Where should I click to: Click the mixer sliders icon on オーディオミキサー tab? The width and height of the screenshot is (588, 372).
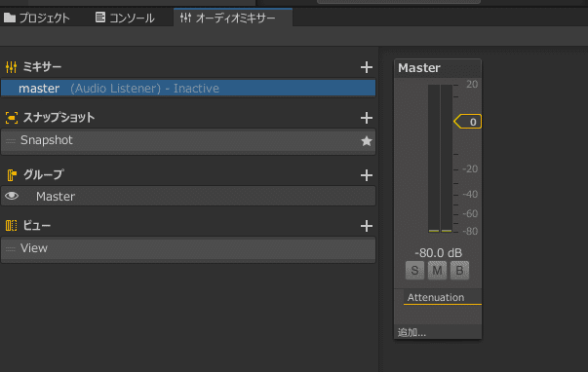click(x=185, y=18)
